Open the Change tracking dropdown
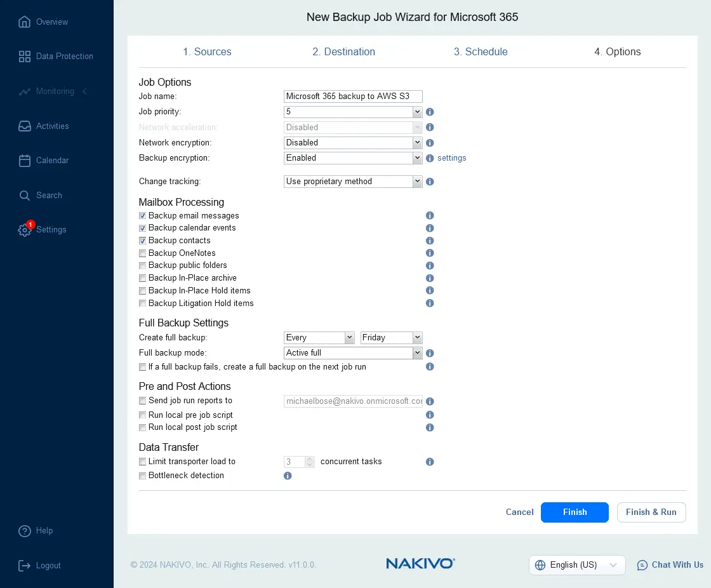Viewport: 711px width, 588px height. (353, 182)
